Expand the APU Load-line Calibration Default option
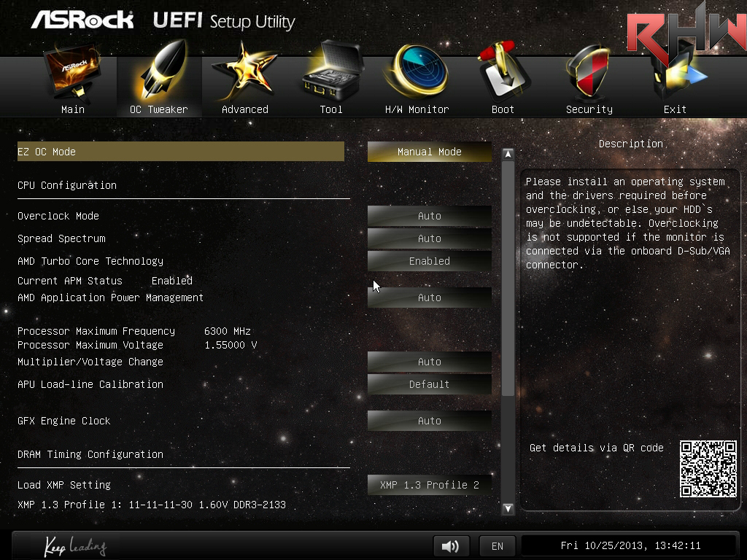 coord(429,384)
